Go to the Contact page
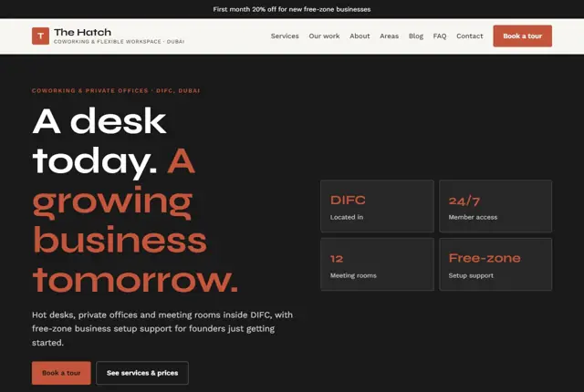This screenshot has width=584, height=392. tap(470, 36)
